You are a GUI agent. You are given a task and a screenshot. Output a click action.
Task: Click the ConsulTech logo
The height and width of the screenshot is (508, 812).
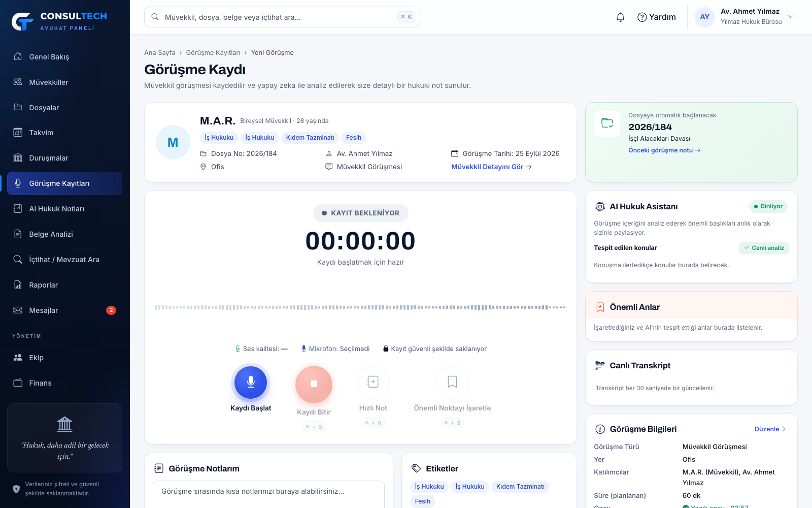click(x=60, y=21)
